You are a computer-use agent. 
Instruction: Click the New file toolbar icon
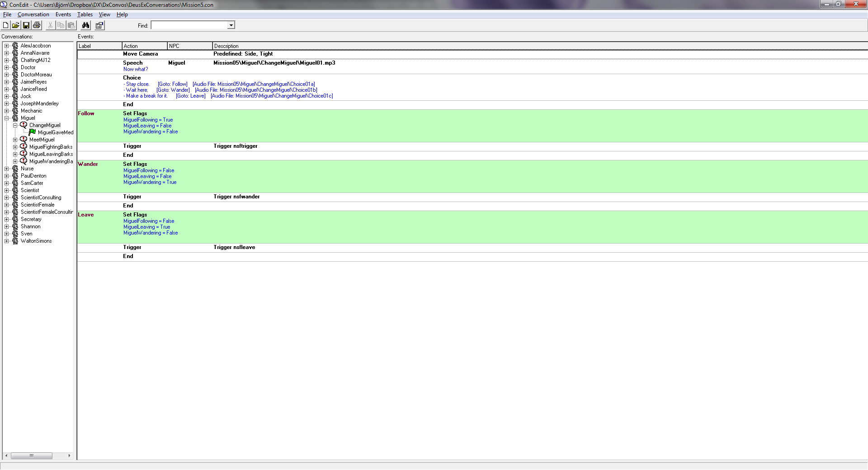click(x=6, y=25)
